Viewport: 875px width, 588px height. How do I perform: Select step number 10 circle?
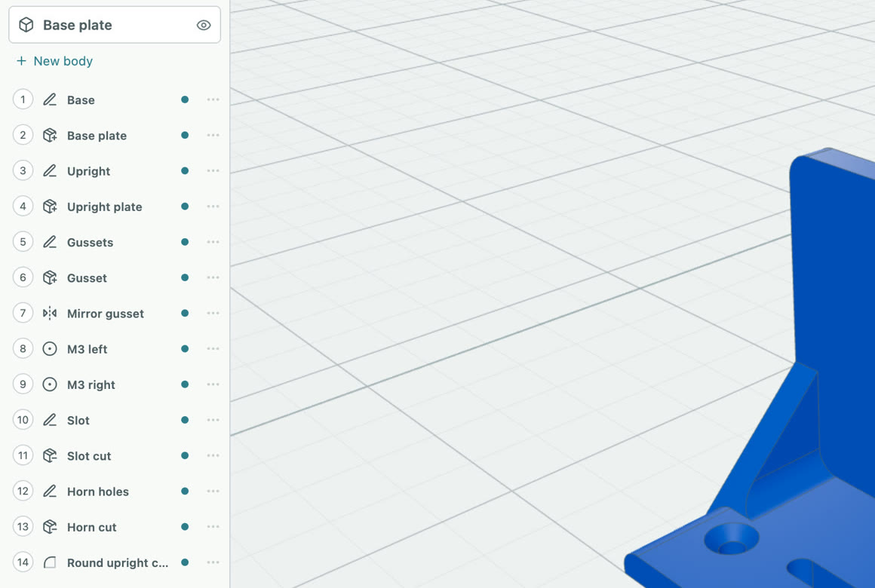[x=23, y=420]
